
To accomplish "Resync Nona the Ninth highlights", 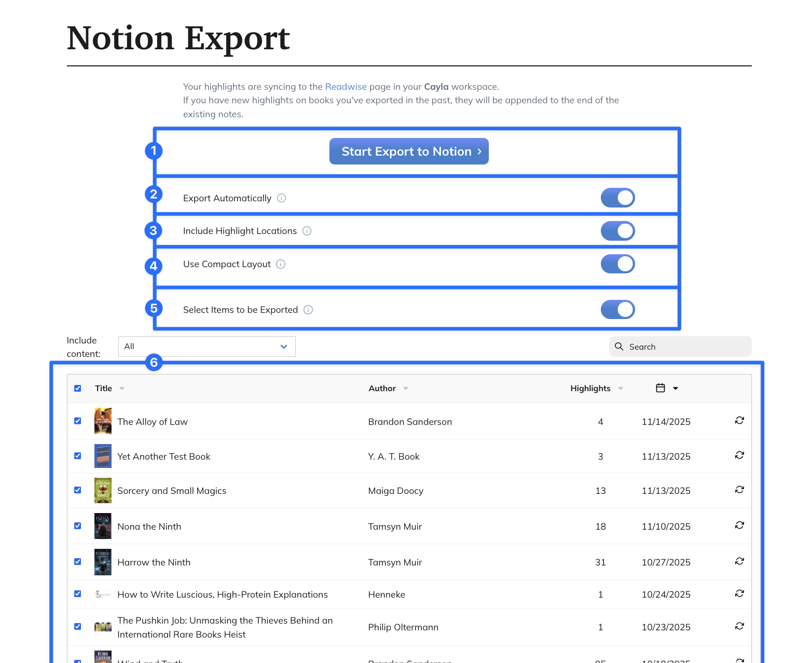I will (739, 525).
